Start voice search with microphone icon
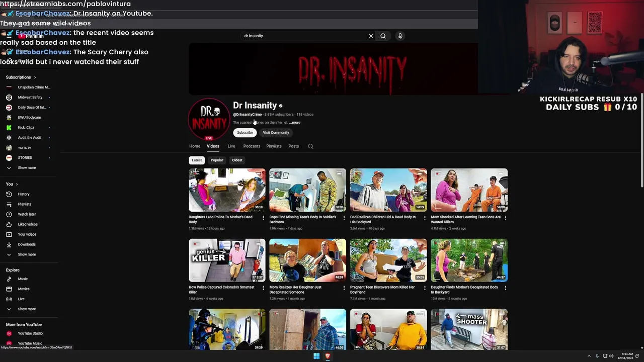The height and width of the screenshot is (362, 644). (x=400, y=36)
